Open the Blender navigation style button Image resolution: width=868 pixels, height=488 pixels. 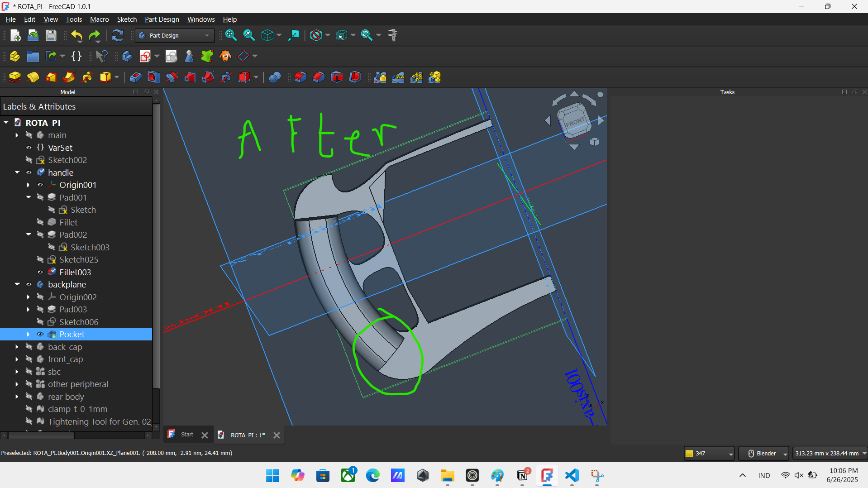coord(764,453)
